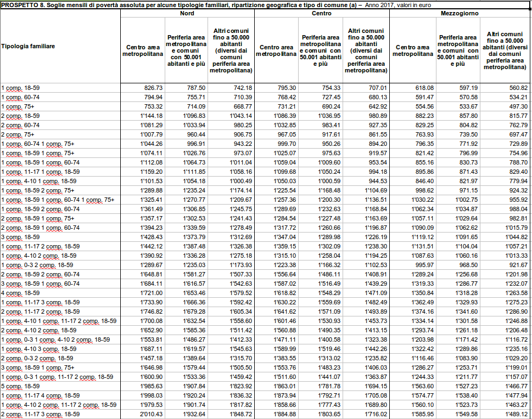Image resolution: width=532 pixels, height=419 pixels.
Task: Click the value 1'884.88
Action: [284, 414]
